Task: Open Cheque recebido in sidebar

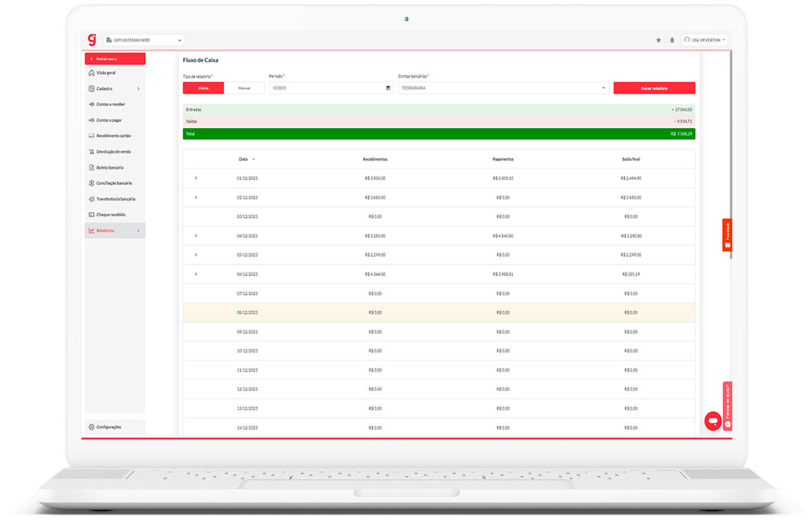Action: coord(115,214)
